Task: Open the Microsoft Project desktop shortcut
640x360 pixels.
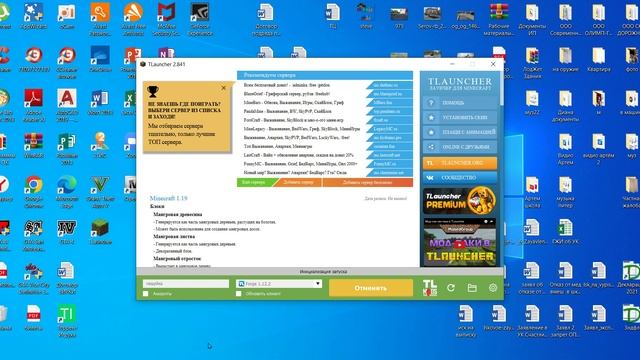Action: pos(67,149)
